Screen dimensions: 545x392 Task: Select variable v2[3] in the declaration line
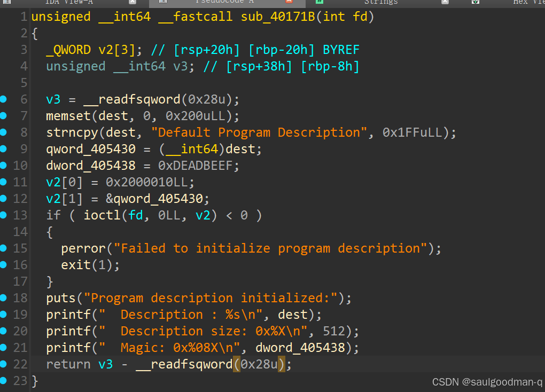[x=116, y=50]
